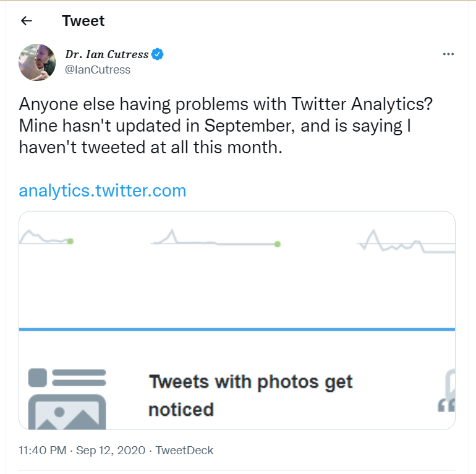Screen dimensions: 476x474
Task: Click the TweetDeck source label
Action: [184, 451]
